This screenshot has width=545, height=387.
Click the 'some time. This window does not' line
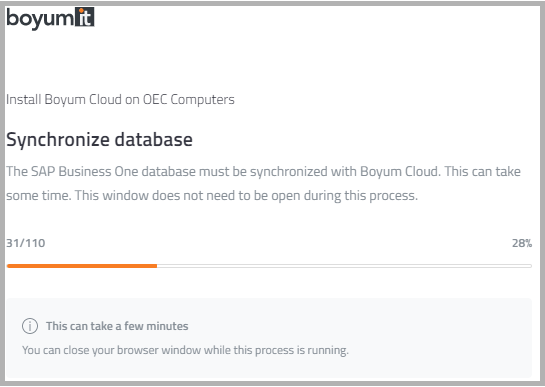click(212, 195)
